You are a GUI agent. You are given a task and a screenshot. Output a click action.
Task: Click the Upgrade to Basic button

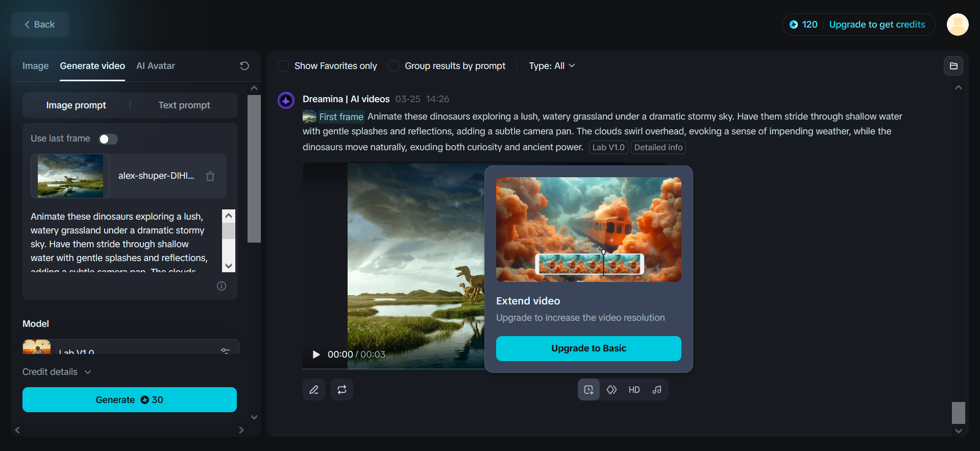tap(589, 348)
